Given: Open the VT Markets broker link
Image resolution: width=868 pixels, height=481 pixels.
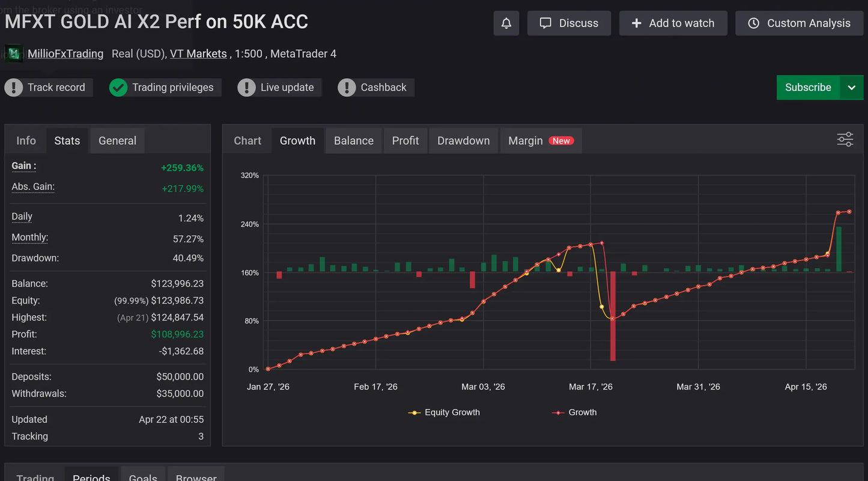Looking at the screenshot, I should point(198,54).
